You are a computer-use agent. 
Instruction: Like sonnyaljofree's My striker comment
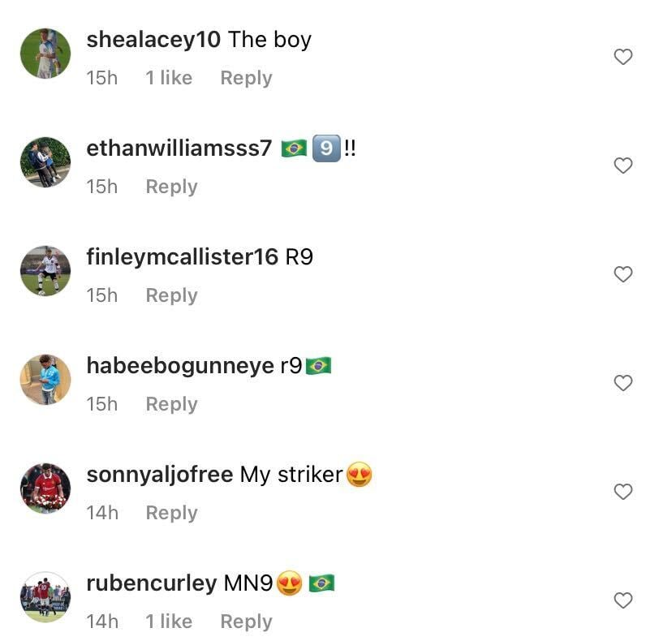pyautogui.click(x=622, y=492)
